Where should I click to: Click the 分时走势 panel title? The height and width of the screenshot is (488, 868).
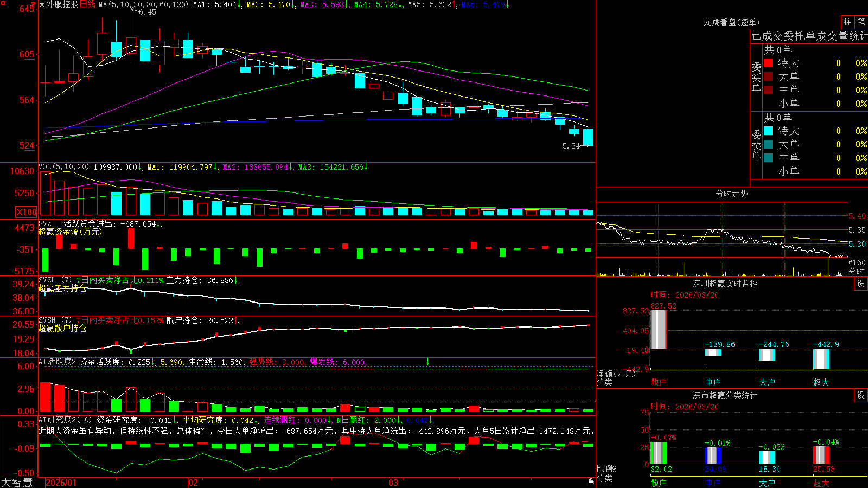coord(731,194)
